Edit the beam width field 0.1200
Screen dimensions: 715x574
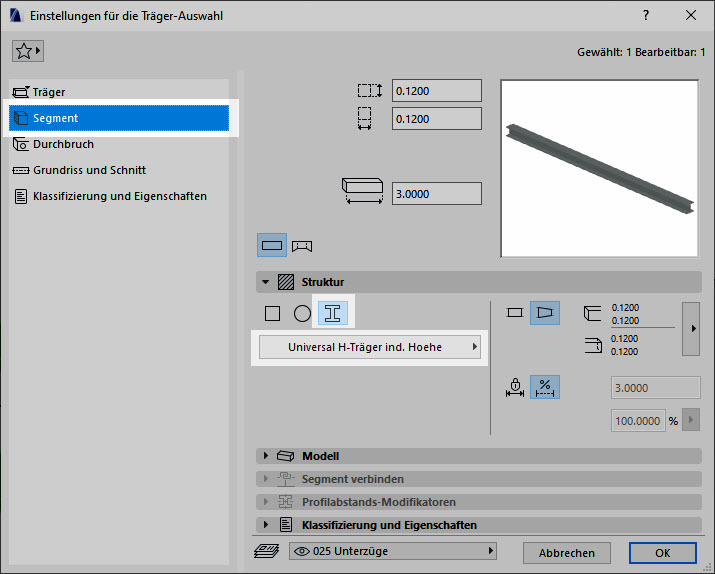(x=436, y=119)
